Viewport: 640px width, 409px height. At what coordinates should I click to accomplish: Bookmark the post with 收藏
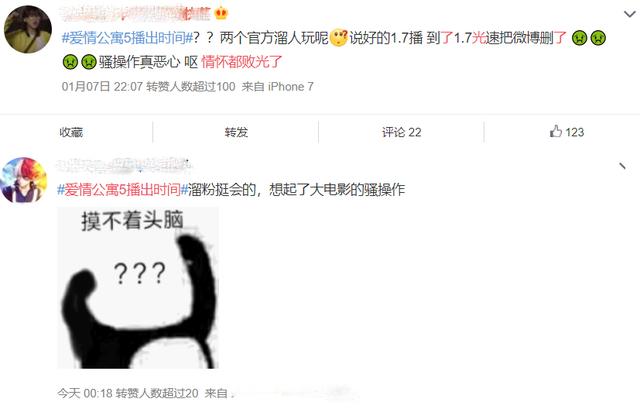[71, 132]
